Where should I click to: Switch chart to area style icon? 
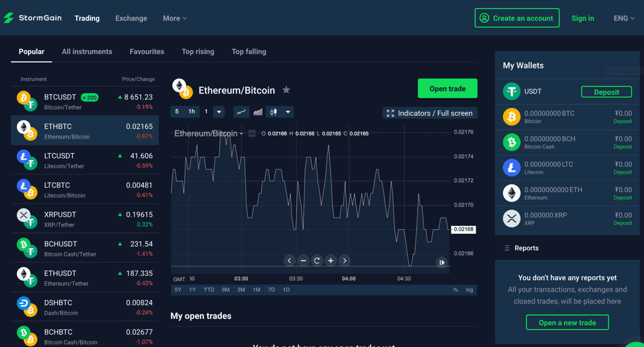tap(258, 112)
